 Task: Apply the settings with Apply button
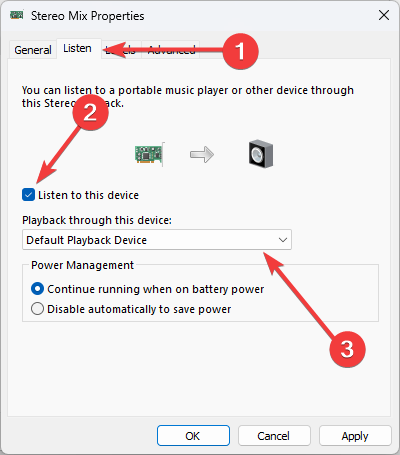(x=355, y=435)
